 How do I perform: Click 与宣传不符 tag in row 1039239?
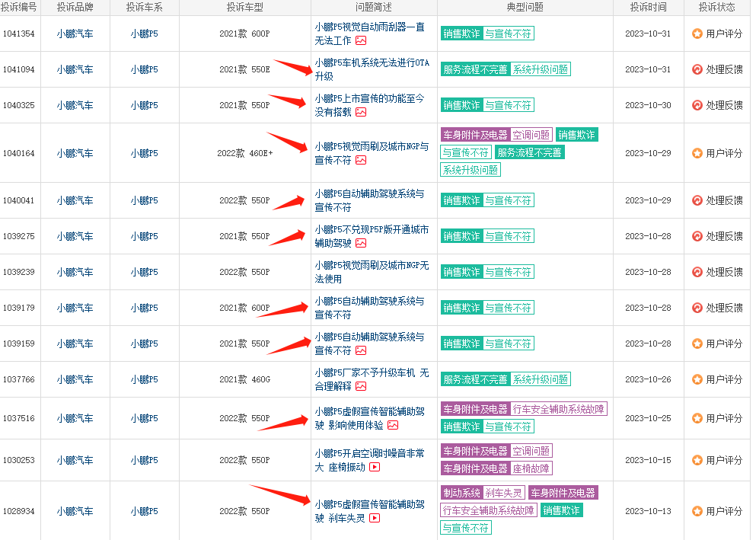[x=508, y=272]
